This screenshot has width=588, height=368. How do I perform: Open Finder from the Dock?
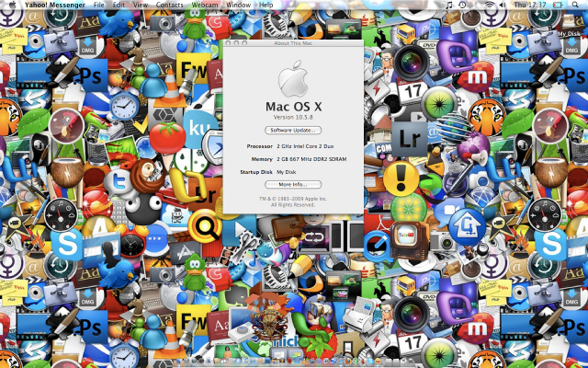[x=181, y=361]
